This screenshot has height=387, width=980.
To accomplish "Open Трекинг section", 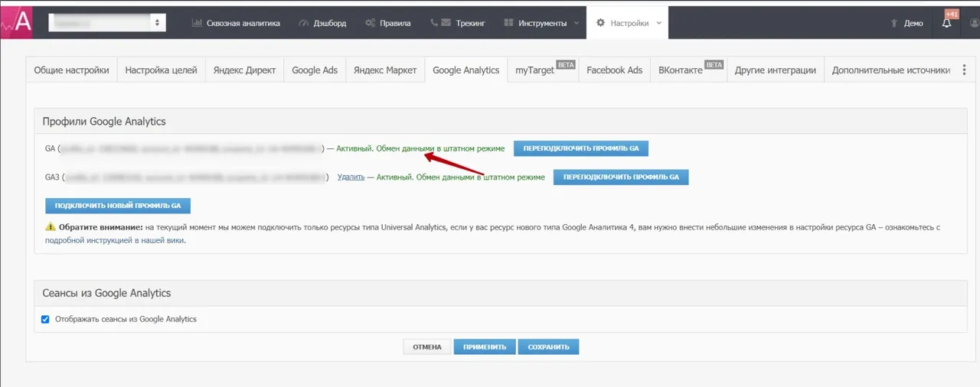I will tap(458, 23).
